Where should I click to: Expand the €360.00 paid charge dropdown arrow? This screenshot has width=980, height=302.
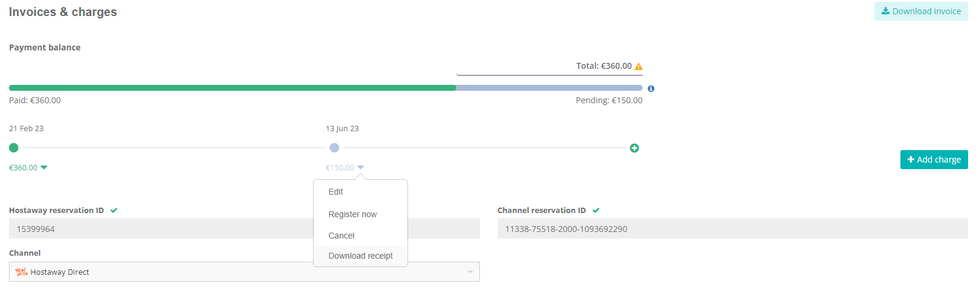[x=44, y=167]
